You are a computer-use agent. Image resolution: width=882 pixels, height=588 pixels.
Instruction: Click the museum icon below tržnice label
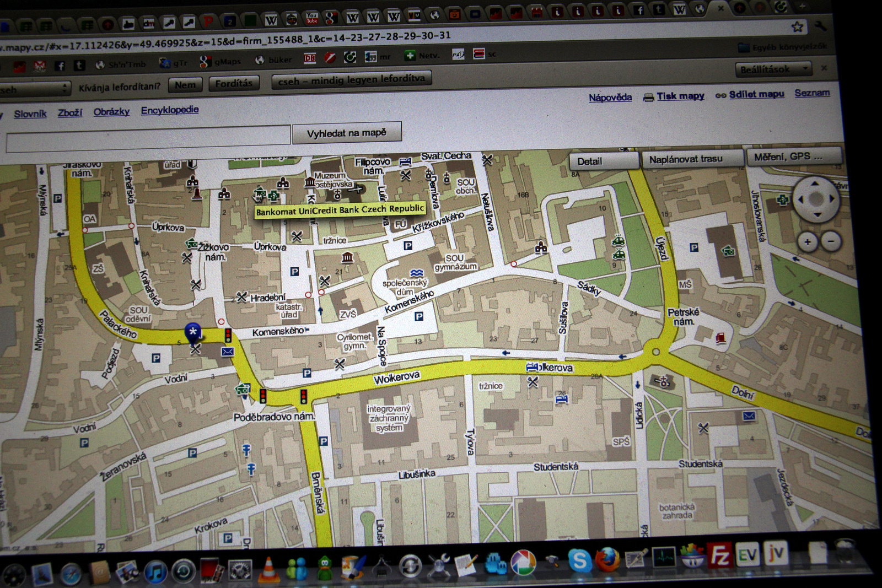tap(347, 257)
